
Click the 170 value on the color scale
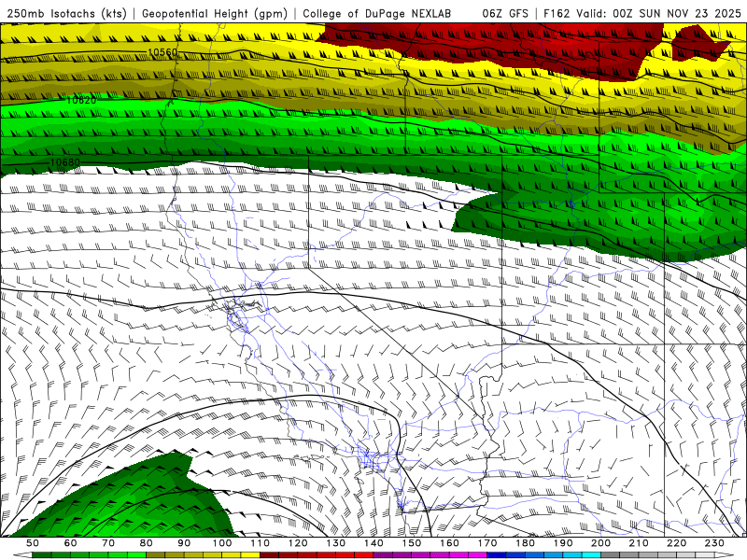coord(486,543)
